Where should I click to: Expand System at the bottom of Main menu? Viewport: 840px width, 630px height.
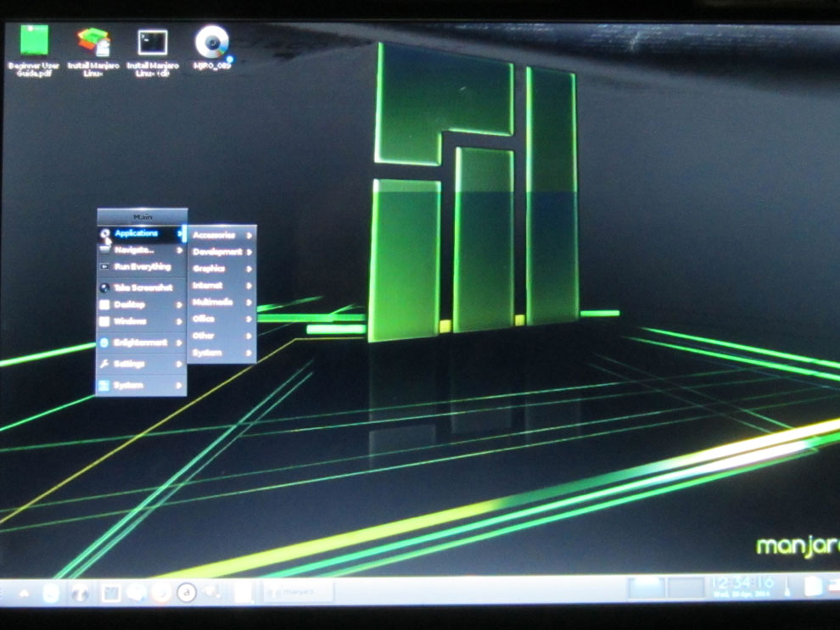click(142, 386)
